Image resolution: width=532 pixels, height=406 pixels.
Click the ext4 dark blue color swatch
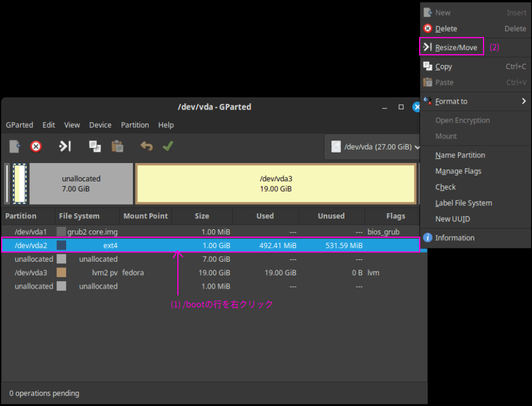coord(62,245)
